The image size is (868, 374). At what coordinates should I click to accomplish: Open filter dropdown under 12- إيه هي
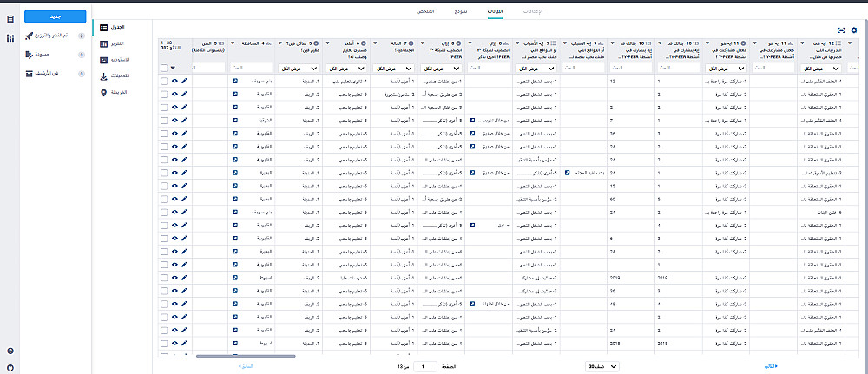coord(820,68)
